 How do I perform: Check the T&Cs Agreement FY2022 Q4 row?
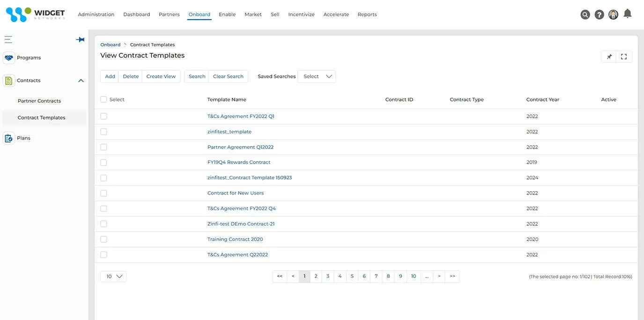tap(104, 208)
